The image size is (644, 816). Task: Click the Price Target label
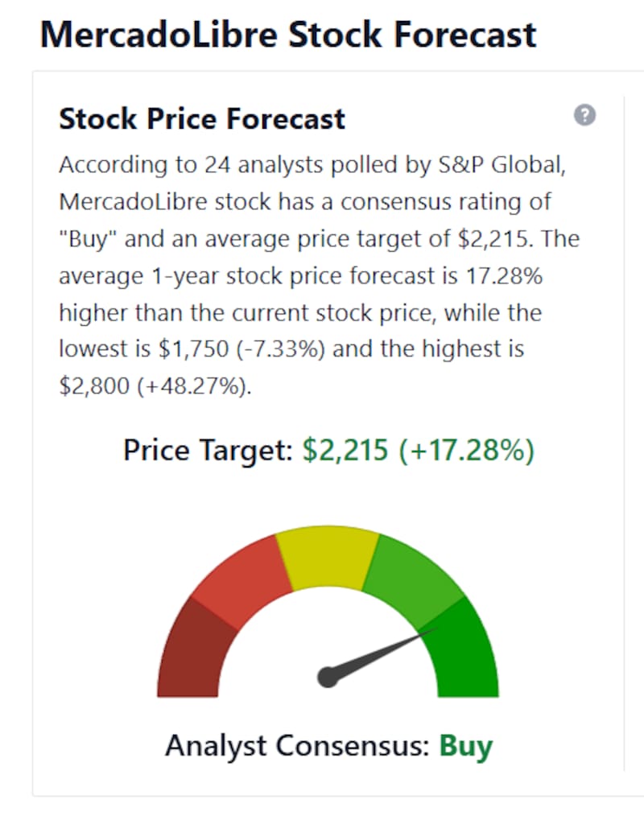pyautogui.click(x=208, y=450)
